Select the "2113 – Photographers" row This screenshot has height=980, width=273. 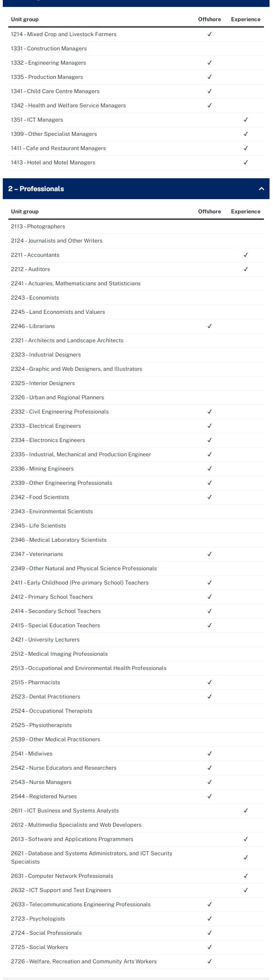(x=38, y=226)
